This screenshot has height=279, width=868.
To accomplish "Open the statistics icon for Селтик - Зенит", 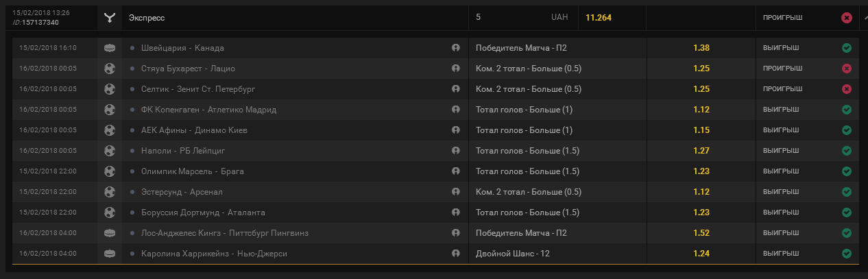I will point(455,89).
